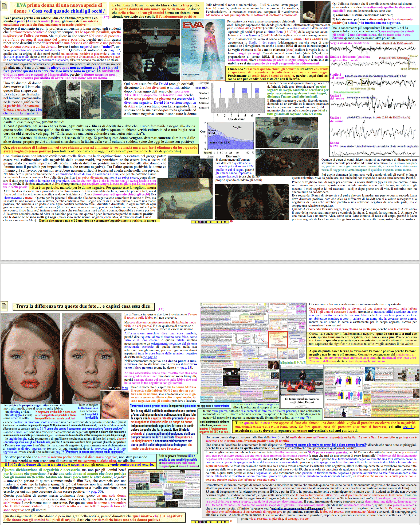Viewport: 420px width, 525px height.
Task: Click yellow box starting 'Chiedendo Cosa vedi quando chiudi'
Action: pos(278,74)
